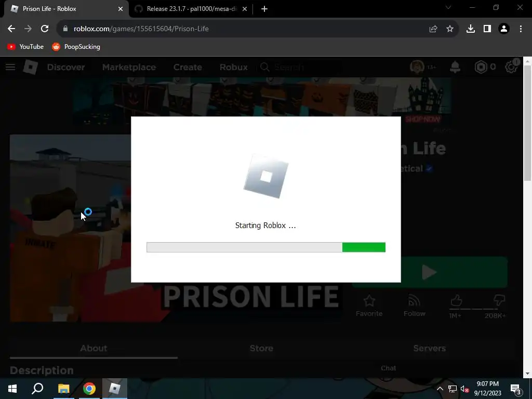Screen dimensions: 532x399
Task: Close the Prison Life browser tab
Action: pyautogui.click(x=121, y=9)
